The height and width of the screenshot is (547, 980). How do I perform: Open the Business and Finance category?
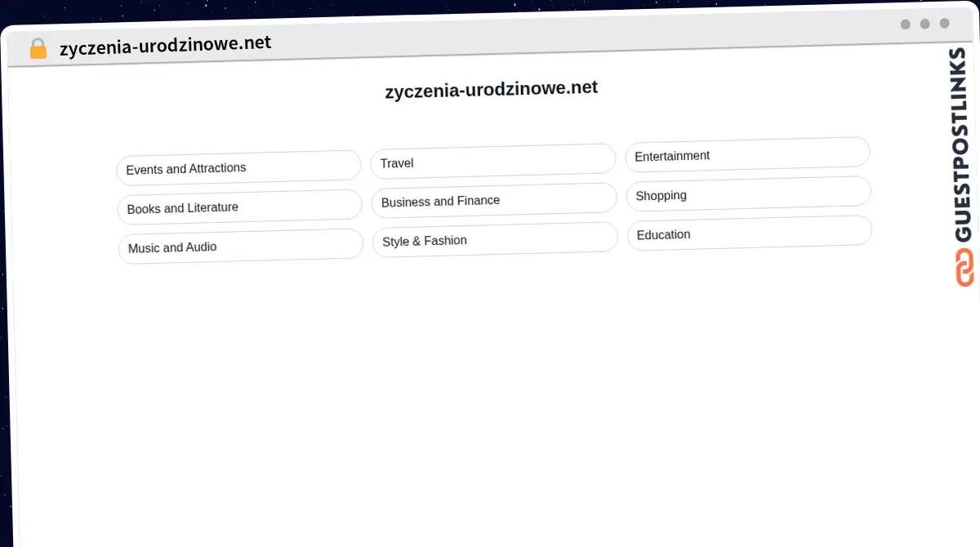click(x=494, y=201)
